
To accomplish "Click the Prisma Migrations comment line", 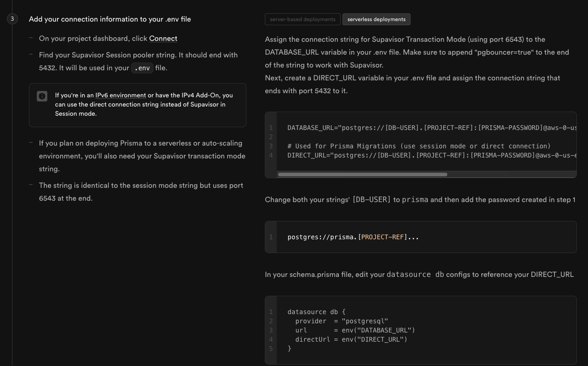I will [419, 146].
